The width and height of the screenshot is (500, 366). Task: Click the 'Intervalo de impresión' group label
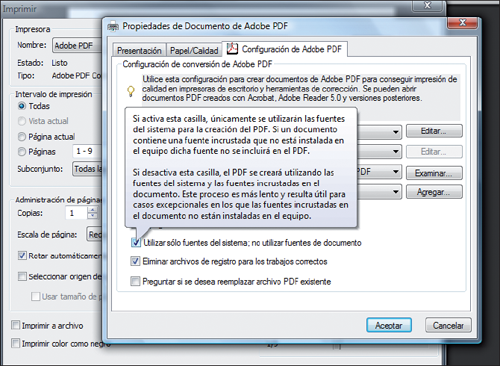point(54,94)
